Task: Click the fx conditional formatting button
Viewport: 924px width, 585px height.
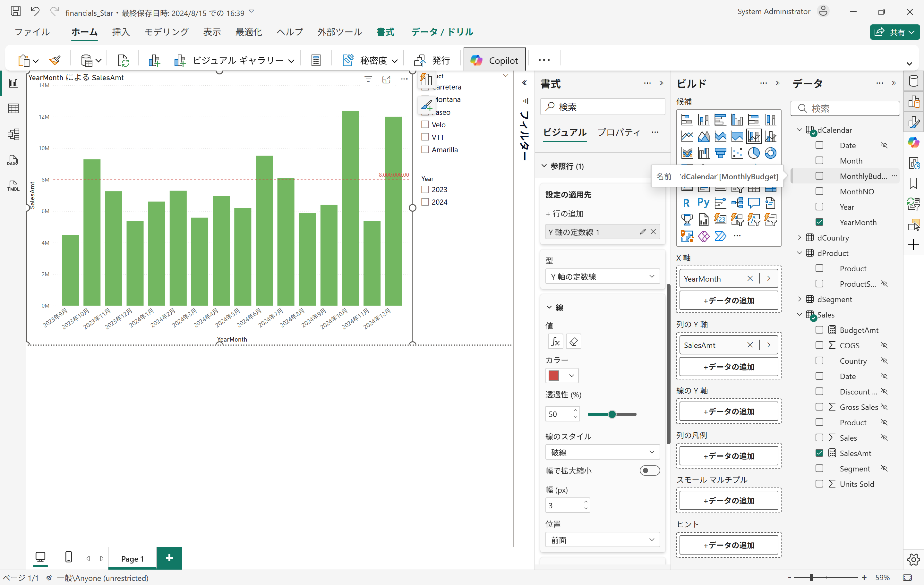Action: pyautogui.click(x=555, y=341)
